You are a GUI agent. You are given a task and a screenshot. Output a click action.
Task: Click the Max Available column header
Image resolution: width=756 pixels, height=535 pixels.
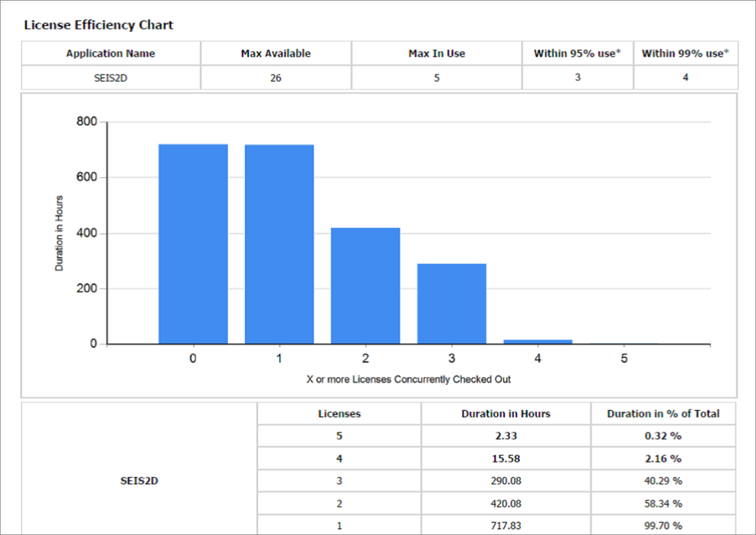click(276, 53)
